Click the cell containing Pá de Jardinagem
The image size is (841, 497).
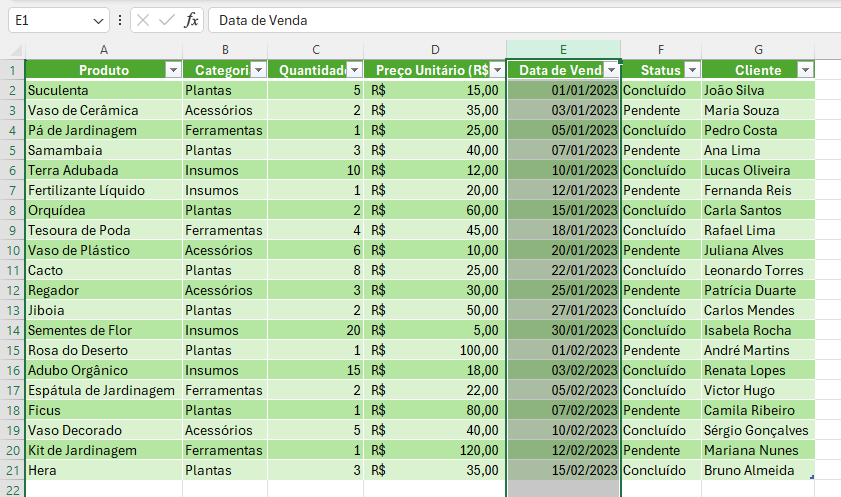104,130
